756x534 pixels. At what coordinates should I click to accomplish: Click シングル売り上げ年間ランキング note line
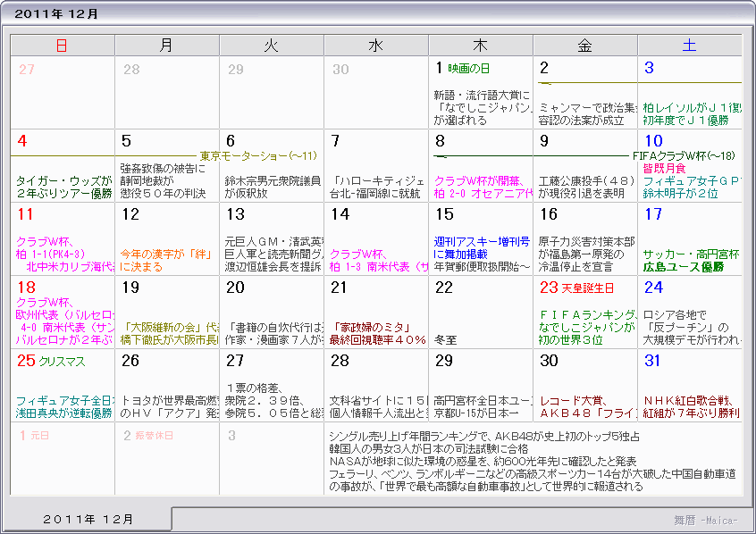click(484, 436)
